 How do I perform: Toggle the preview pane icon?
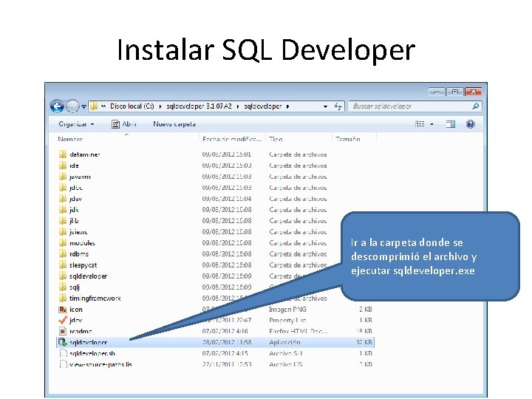pyautogui.click(x=451, y=124)
